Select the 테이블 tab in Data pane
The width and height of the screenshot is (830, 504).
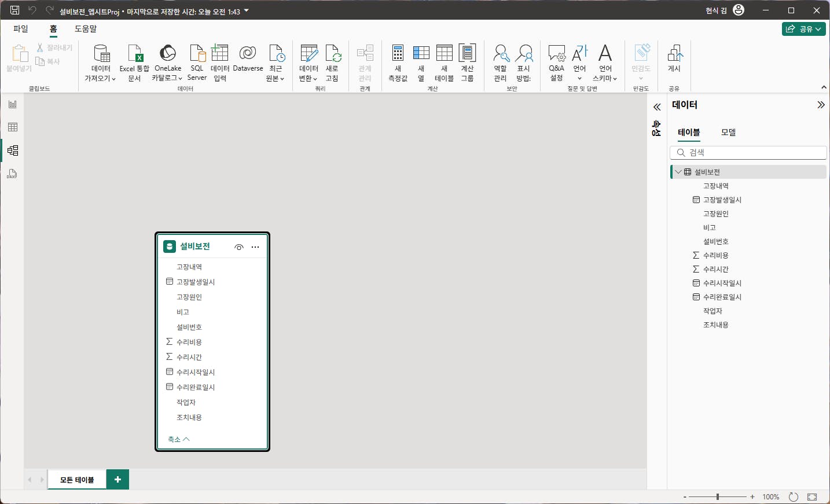(689, 133)
